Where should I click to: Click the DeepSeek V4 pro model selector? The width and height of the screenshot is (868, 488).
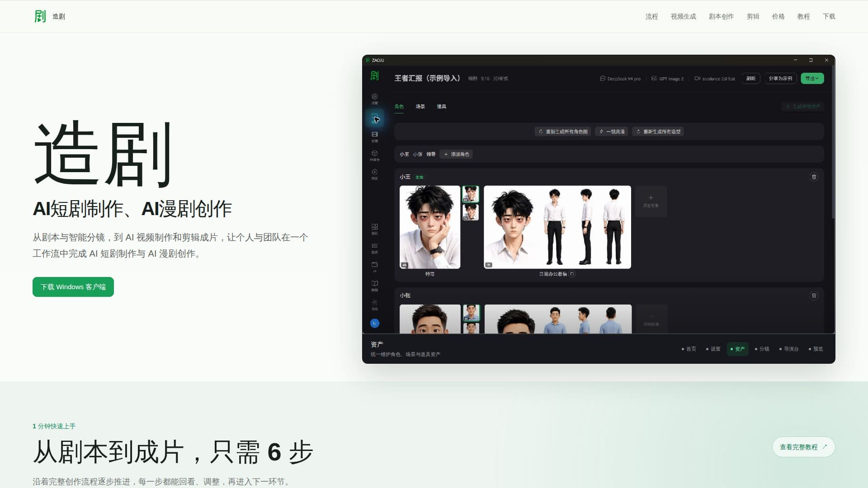tap(620, 79)
